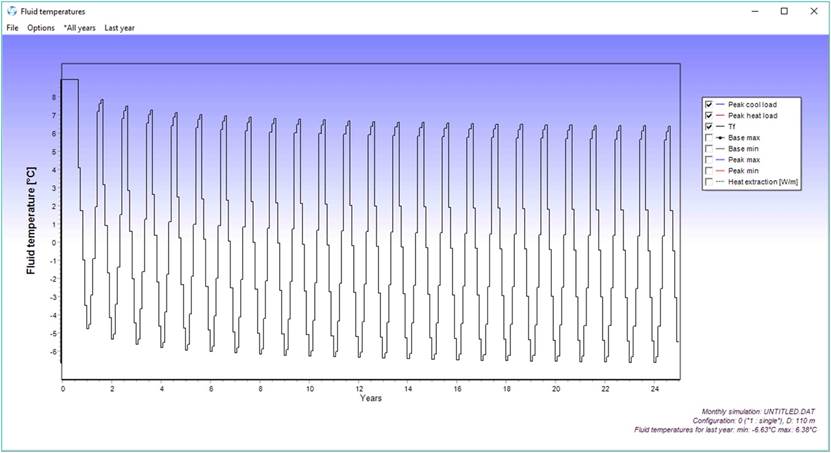This screenshot has width=831, height=453.
Task: Enable the Base min series checkbox
Action: pos(709,148)
